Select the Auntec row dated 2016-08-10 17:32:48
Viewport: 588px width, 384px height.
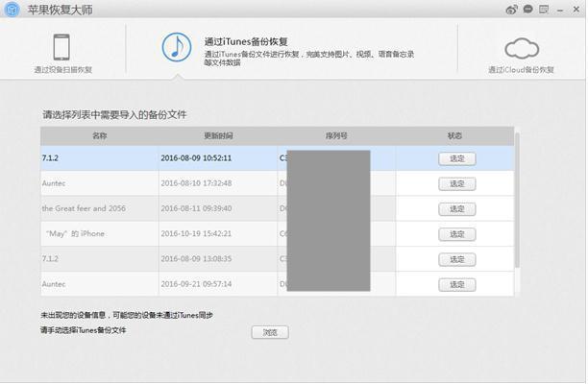[278, 183]
